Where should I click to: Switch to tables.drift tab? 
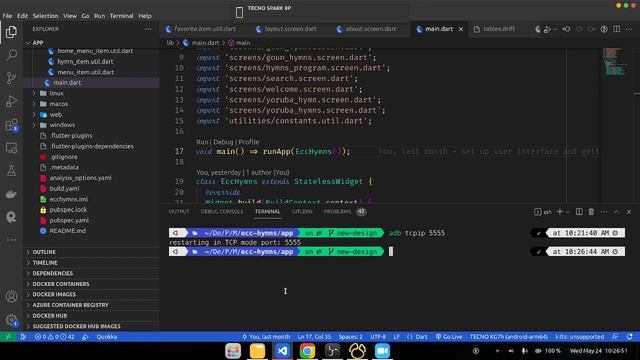click(499, 29)
